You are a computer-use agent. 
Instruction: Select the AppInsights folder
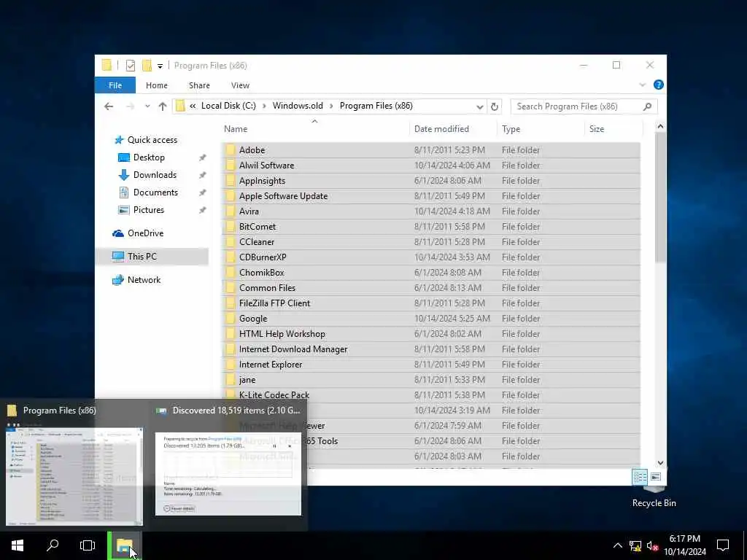coord(430,181)
